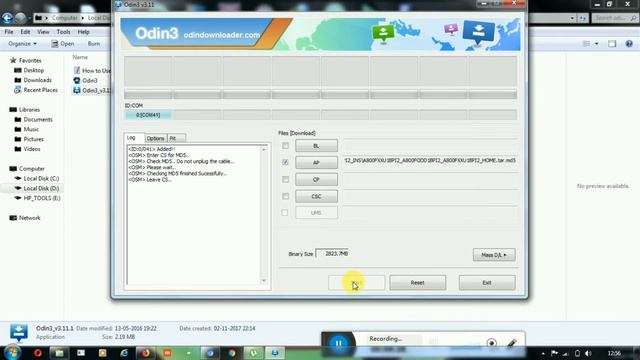Pause the screen recording
This screenshot has height=360, width=640.
(338, 343)
